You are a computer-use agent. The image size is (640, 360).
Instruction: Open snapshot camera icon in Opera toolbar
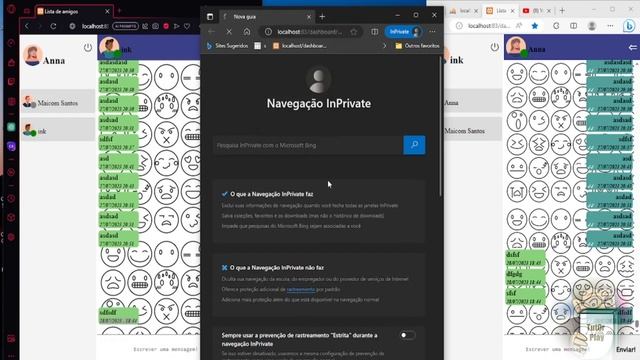pos(156,26)
